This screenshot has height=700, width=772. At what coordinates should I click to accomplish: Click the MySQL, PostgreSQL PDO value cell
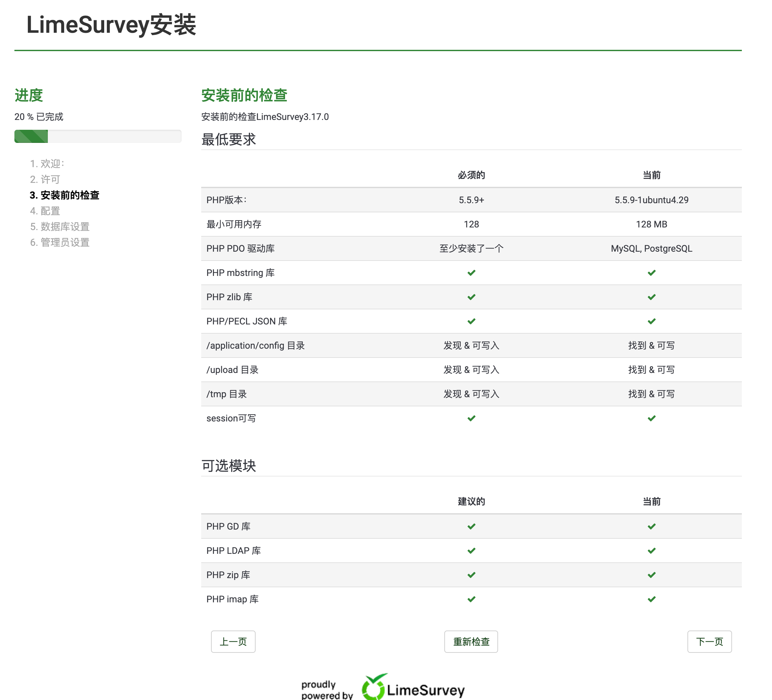[x=651, y=248]
